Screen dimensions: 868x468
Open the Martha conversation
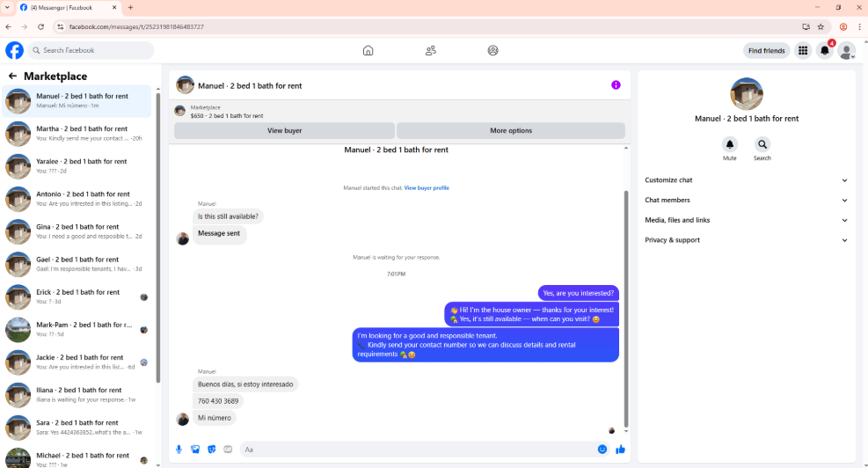(x=77, y=134)
